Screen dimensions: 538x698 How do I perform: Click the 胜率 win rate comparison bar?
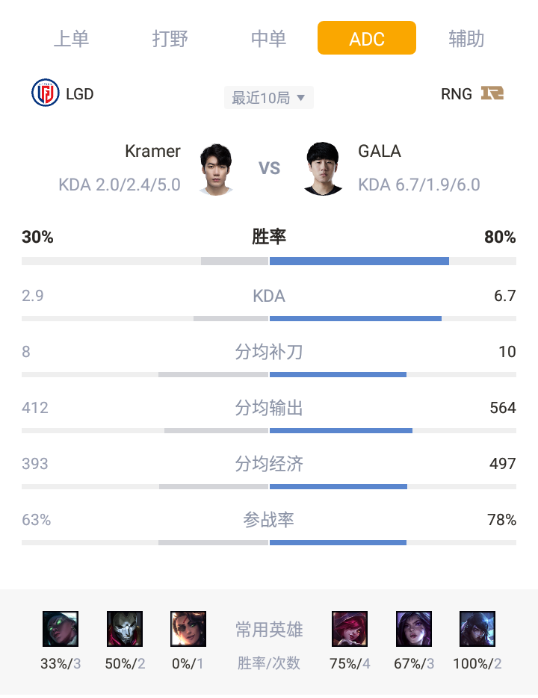[269, 261]
